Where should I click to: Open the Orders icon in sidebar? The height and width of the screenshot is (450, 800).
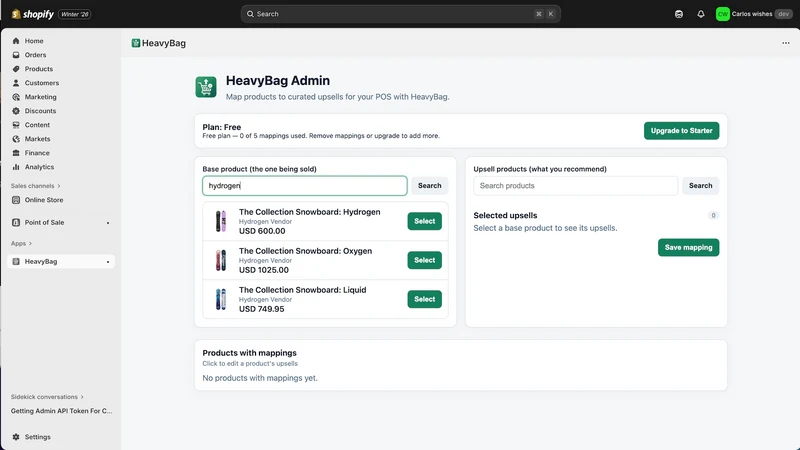pyautogui.click(x=16, y=55)
